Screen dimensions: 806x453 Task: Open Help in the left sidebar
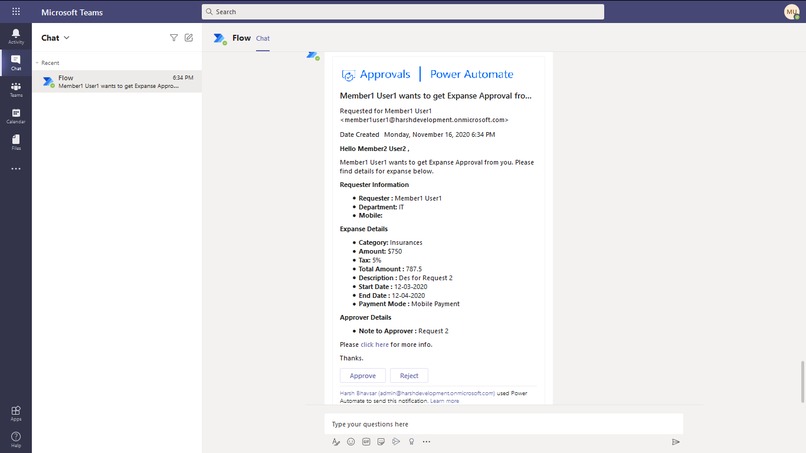[16, 439]
